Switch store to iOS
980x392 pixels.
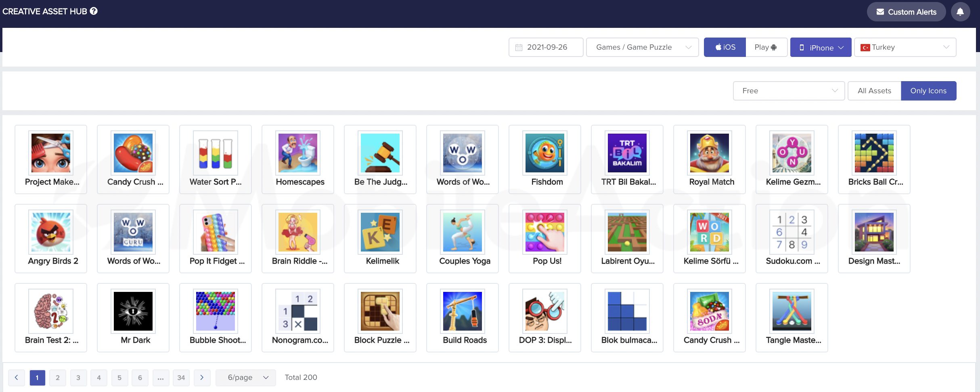(x=725, y=47)
